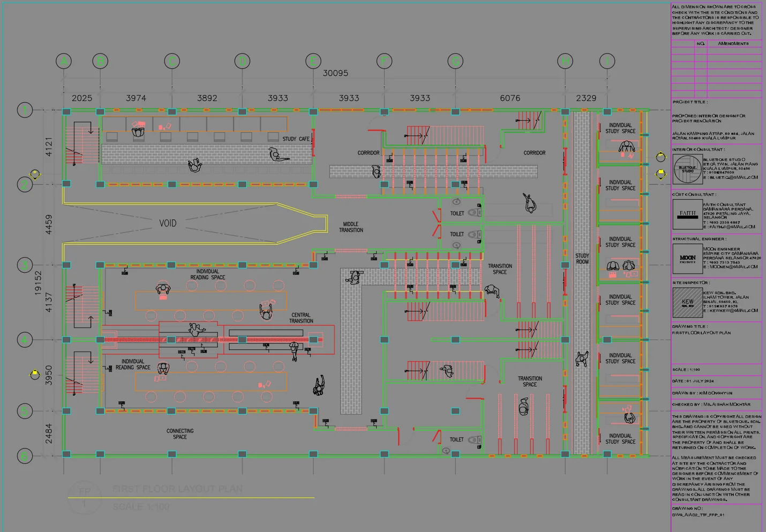Click the KEWKEW@GMAIL.COM email text
This screenshot has height=532, width=766.
pos(733,310)
